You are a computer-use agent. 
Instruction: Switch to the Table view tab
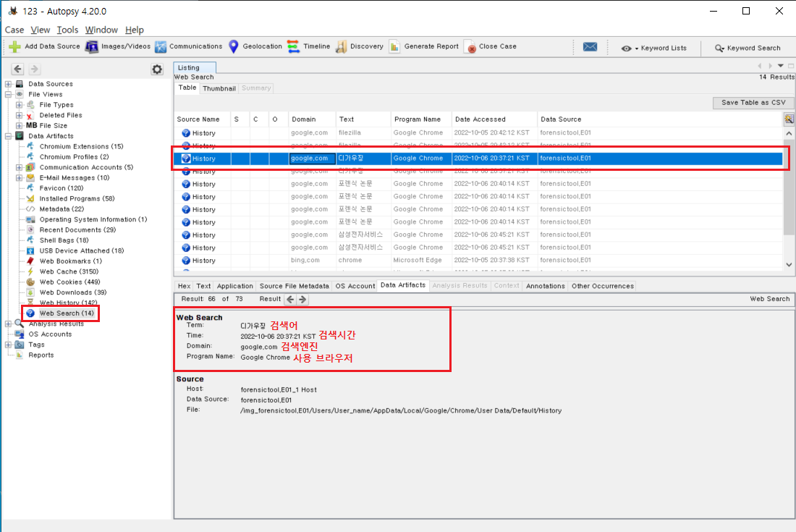coord(187,88)
